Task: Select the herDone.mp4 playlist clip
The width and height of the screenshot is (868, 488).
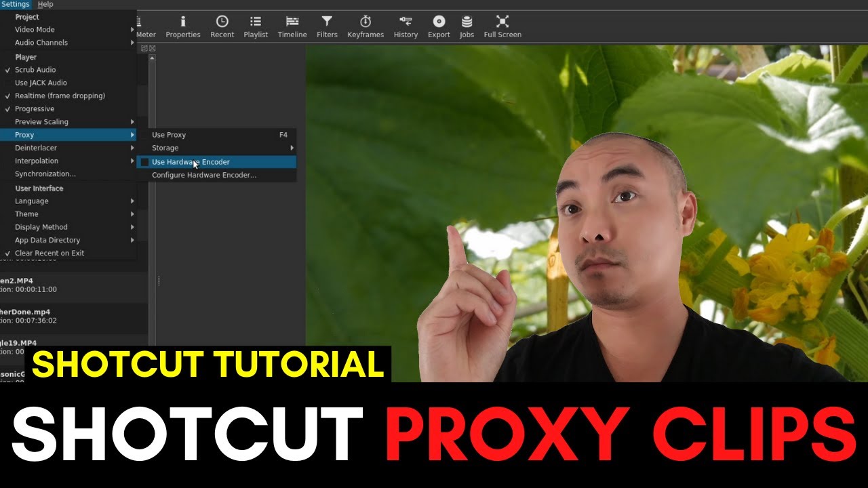Action: click(74, 317)
